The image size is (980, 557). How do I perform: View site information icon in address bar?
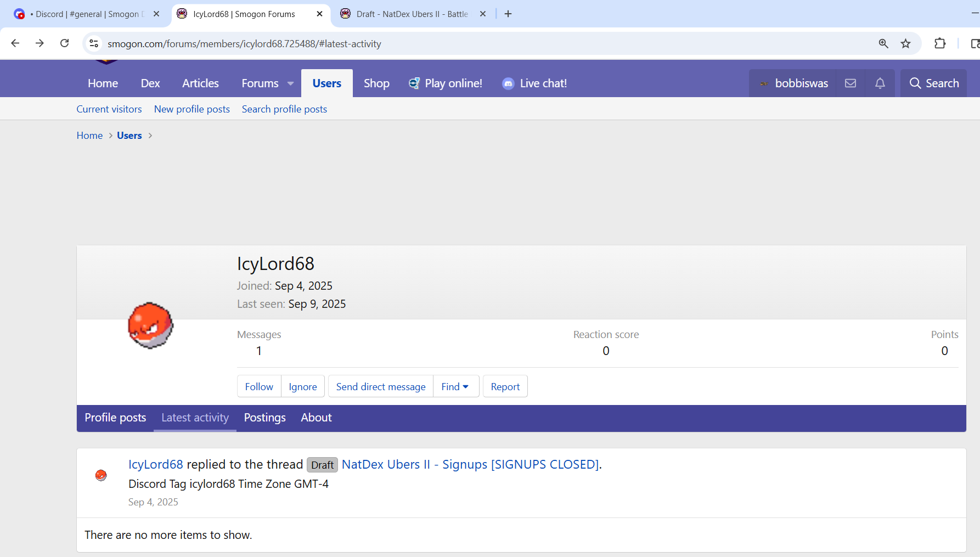(94, 43)
